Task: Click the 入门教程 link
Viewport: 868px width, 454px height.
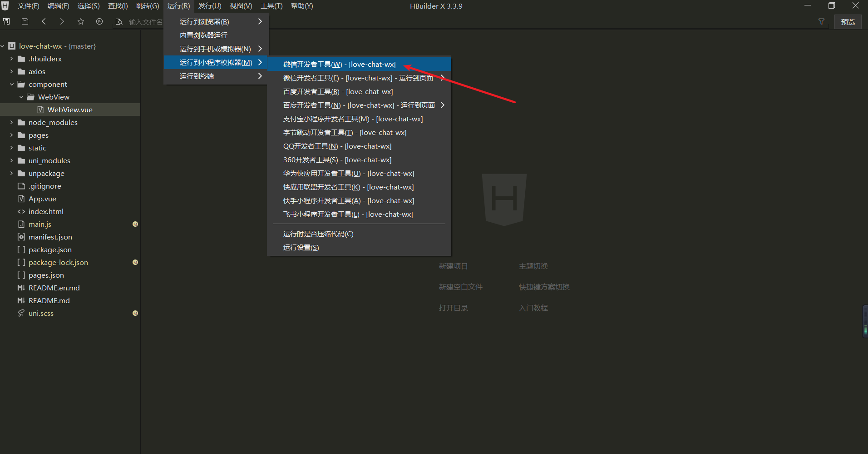Action: [533, 308]
